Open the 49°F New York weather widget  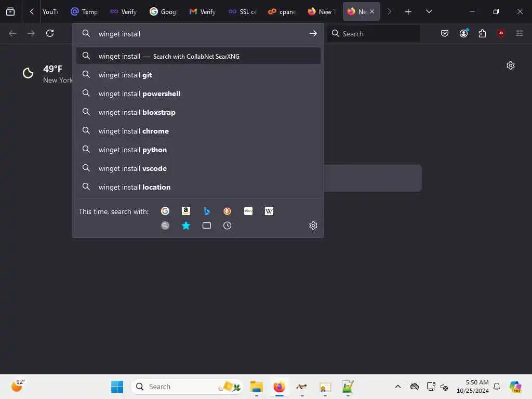(x=47, y=74)
